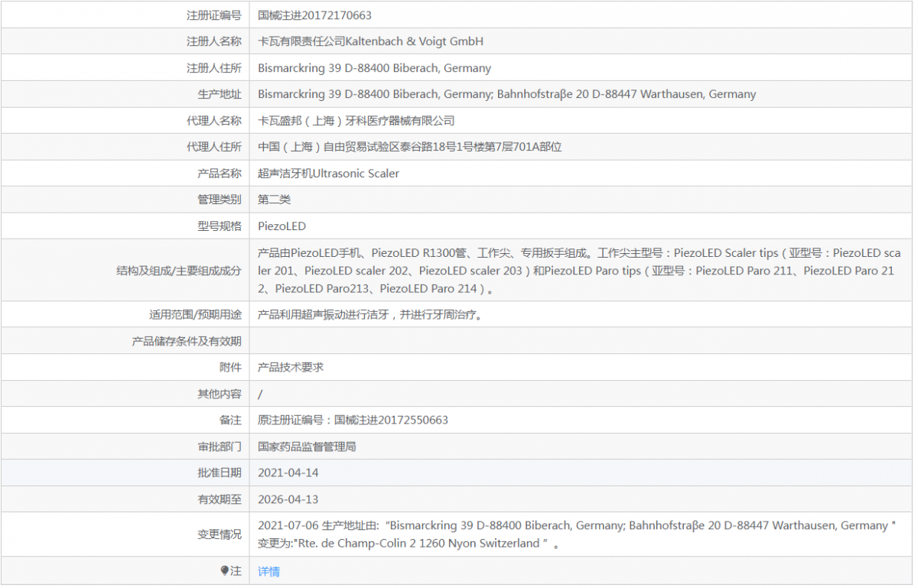Select the 注册证编号 row label
Viewport: 918px width, 588px height.
point(214,15)
